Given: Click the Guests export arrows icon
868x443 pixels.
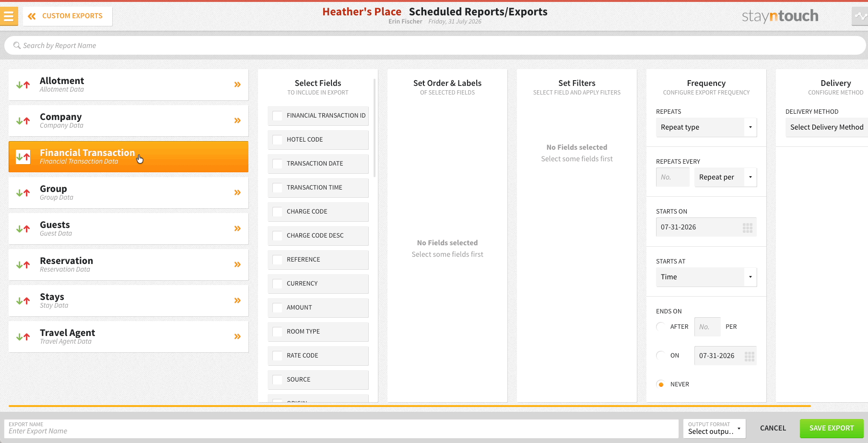Looking at the screenshot, I should 23,229.
